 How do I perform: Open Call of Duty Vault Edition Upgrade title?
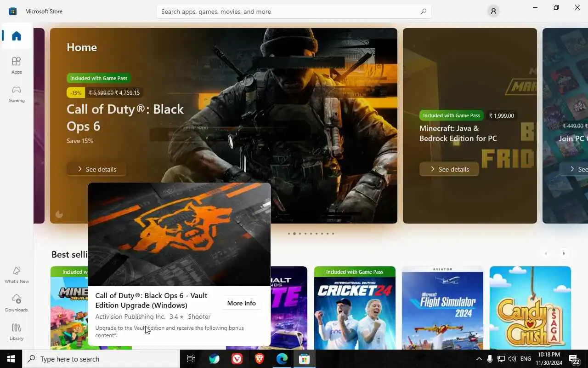click(x=151, y=300)
